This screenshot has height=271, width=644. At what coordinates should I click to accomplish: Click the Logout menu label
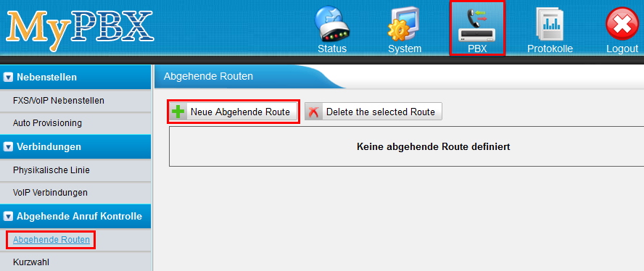click(622, 49)
